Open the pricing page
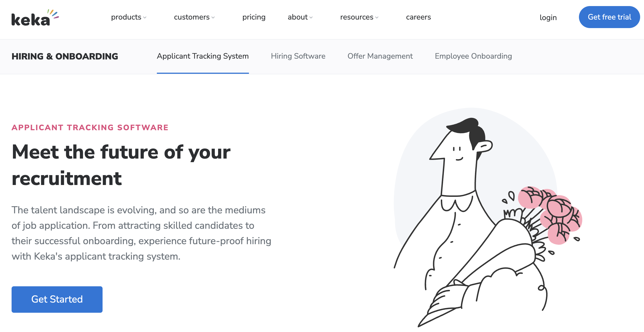644x332 pixels. 254,17
